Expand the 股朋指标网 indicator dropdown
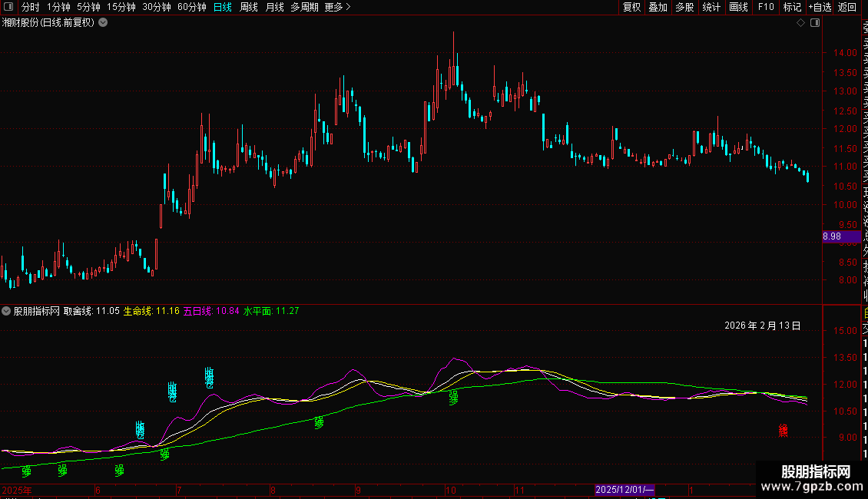Screen dimensions: 868x499 7,311
